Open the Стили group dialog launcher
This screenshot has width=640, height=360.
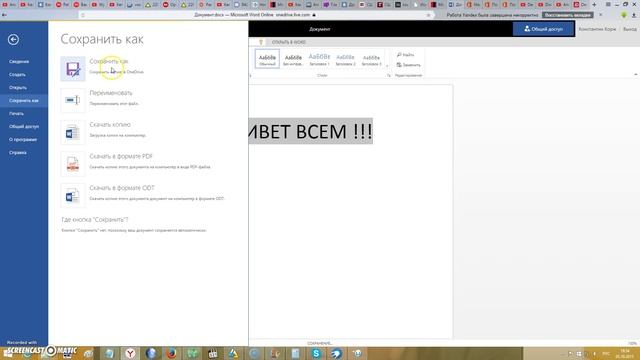[389, 76]
